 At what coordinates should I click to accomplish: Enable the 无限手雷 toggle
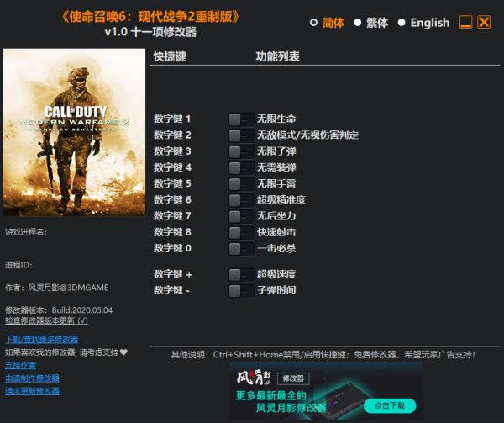click(x=241, y=184)
